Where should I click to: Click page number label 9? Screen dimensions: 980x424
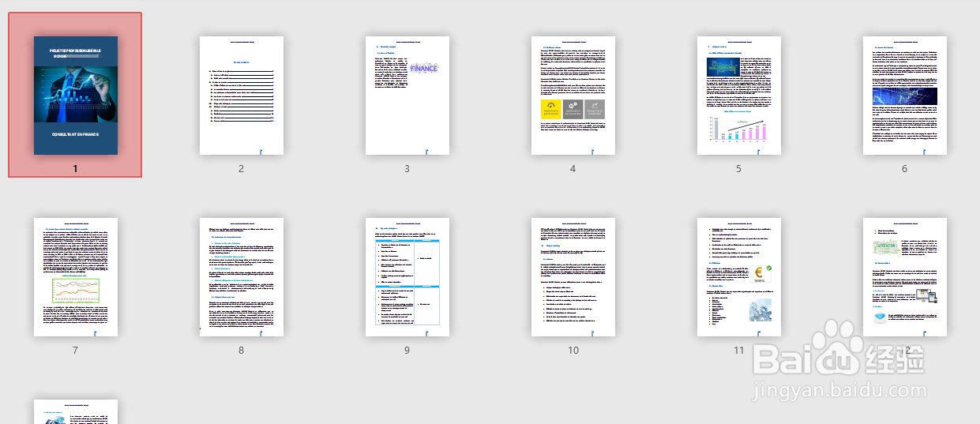407,351
